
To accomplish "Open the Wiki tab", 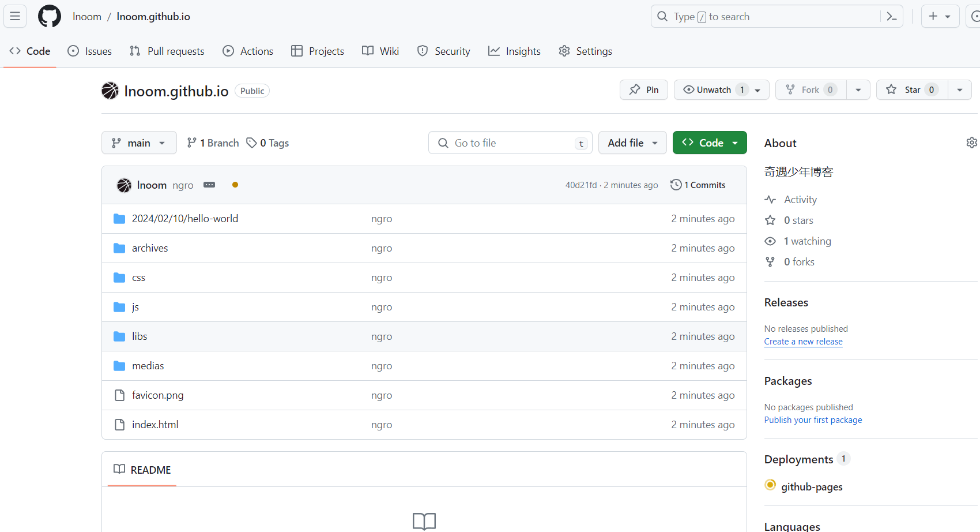I will pyautogui.click(x=380, y=51).
